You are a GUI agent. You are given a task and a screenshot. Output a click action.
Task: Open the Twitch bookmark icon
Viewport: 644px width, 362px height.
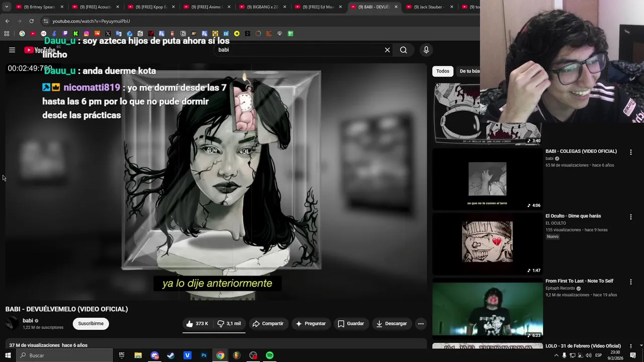pos(65,34)
